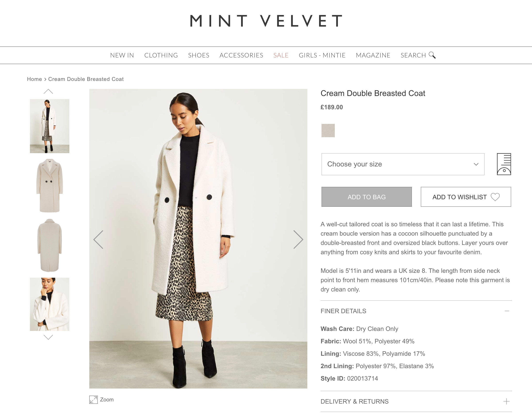532x420 pixels.
Task: Open the Choose your size dropdown
Action: click(x=403, y=164)
